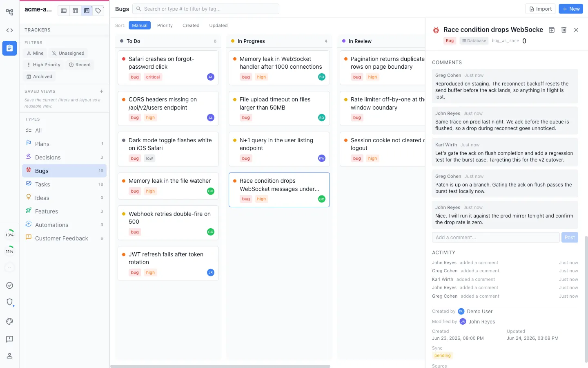Open the Safari crashes on forgot-password card
The image size is (588, 368).
click(x=168, y=68)
